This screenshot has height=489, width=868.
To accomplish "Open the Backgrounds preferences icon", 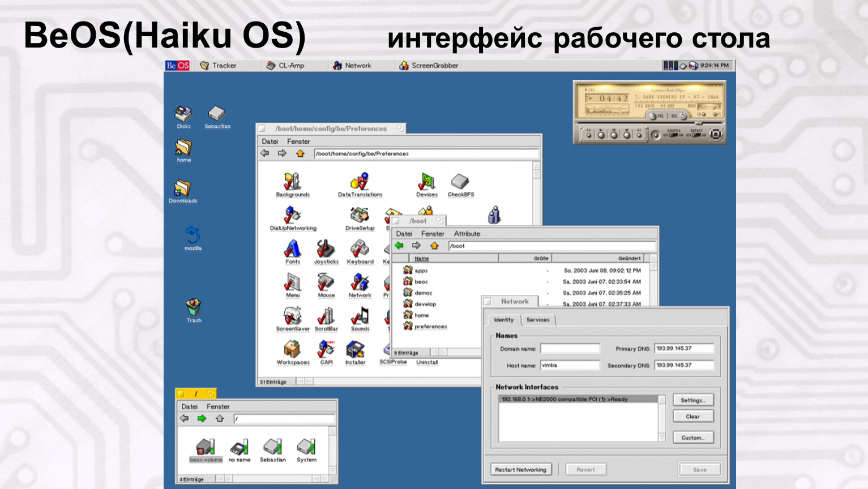I will (292, 182).
